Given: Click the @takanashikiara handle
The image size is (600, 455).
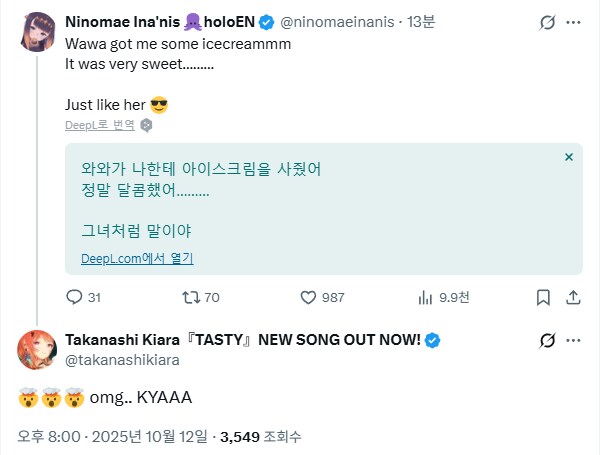Looking at the screenshot, I should (x=113, y=360).
